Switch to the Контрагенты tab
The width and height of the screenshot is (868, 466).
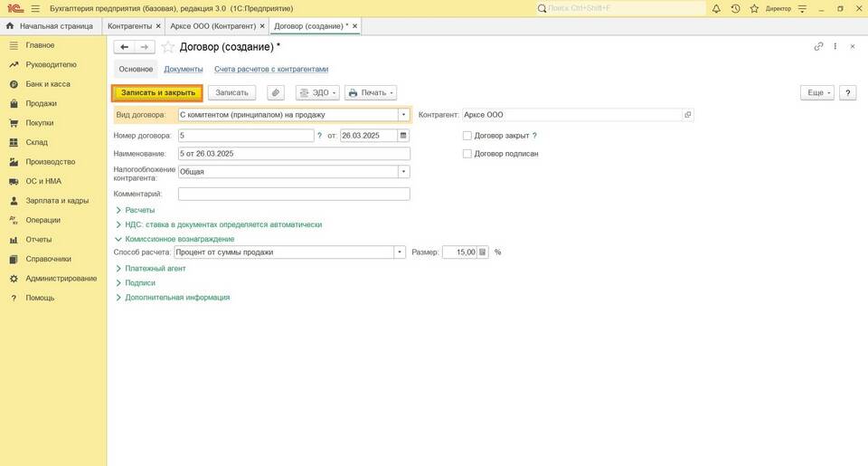[x=130, y=26]
